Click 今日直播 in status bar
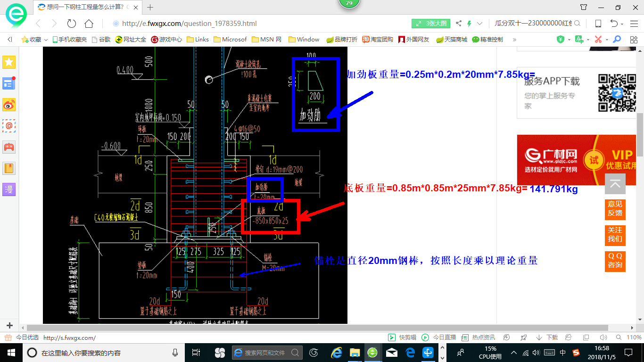644x362 pixels. pyautogui.click(x=439, y=337)
